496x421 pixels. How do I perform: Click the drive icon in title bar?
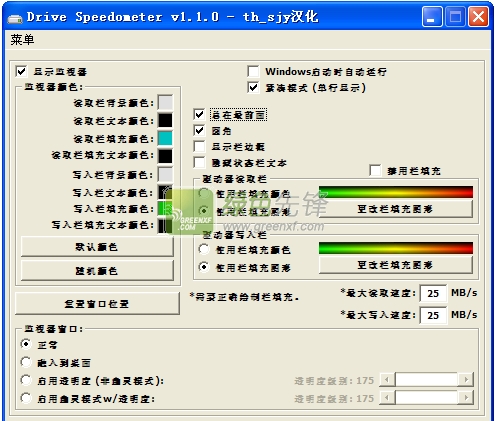pyautogui.click(x=15, y=18)
